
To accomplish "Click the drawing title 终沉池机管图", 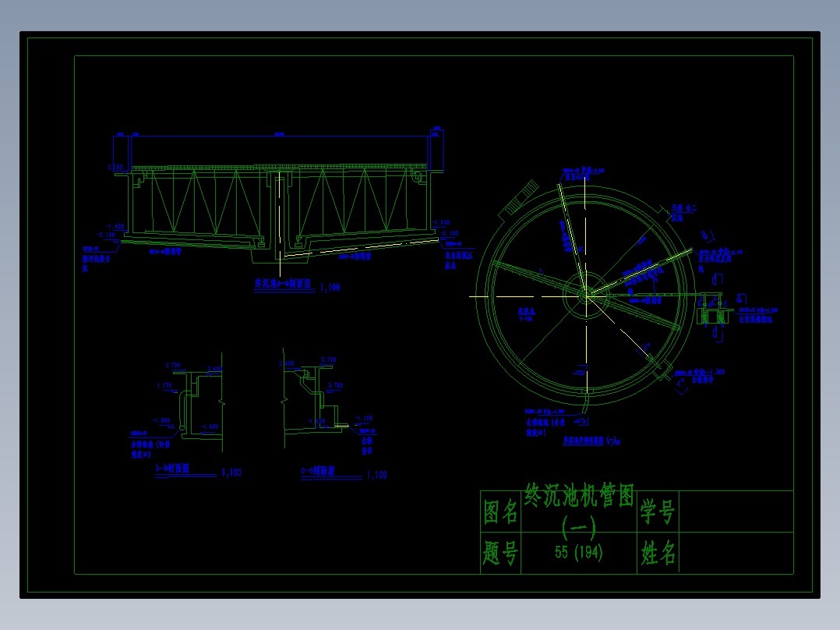I will [579, 495].
